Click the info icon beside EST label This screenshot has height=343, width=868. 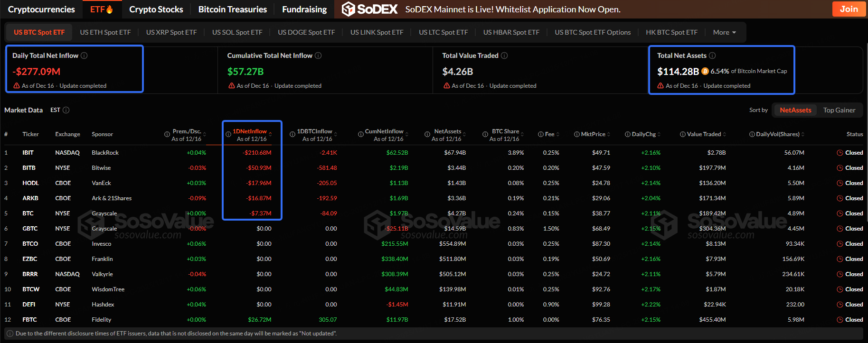click(x=66, y=110)
